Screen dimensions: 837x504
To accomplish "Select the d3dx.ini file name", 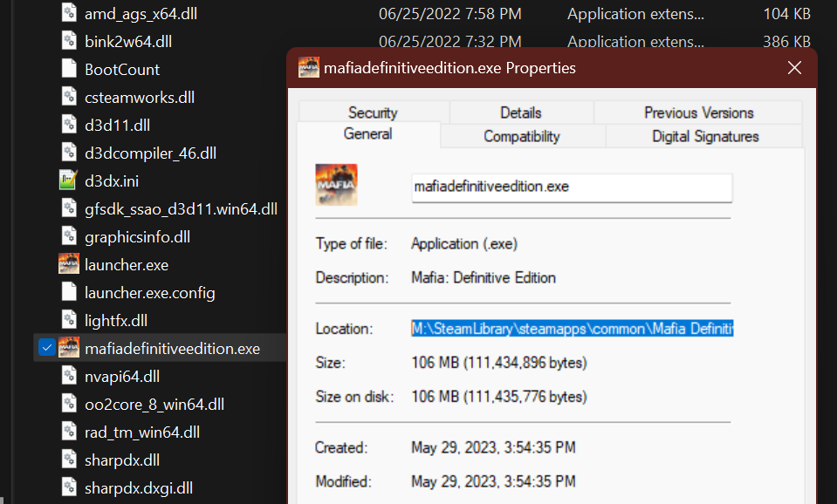I will pos(112,180).
